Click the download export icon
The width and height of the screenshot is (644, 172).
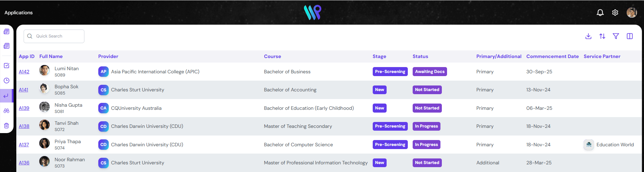[588, 36]
